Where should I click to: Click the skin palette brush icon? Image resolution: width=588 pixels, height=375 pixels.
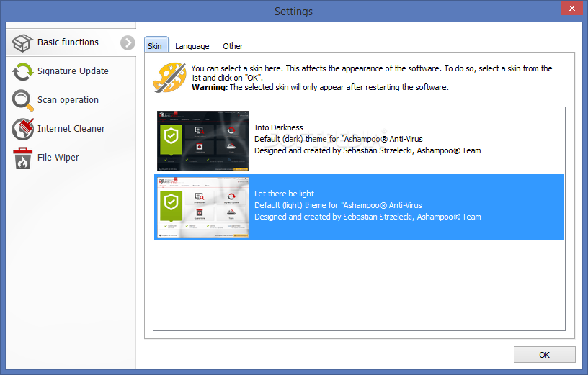(170, 78)
